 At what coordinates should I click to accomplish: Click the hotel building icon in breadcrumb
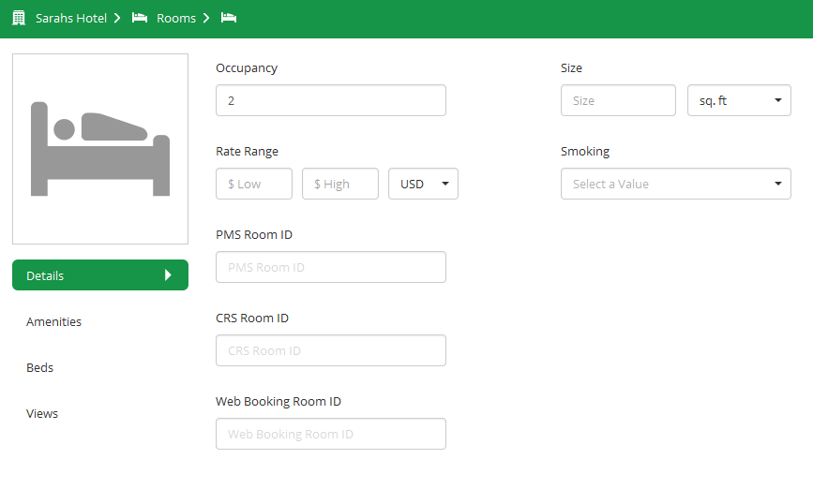(19, 18)
